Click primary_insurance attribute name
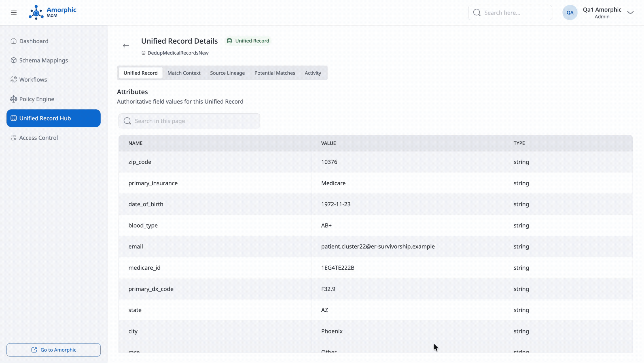Image resolution: width=644 pixels, height=363 pixels. coord(153,183)
